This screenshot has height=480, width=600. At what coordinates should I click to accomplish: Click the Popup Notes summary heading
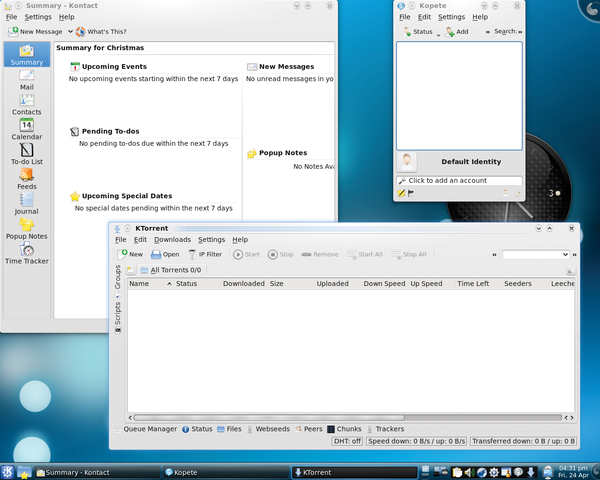(x=283, y=153)
